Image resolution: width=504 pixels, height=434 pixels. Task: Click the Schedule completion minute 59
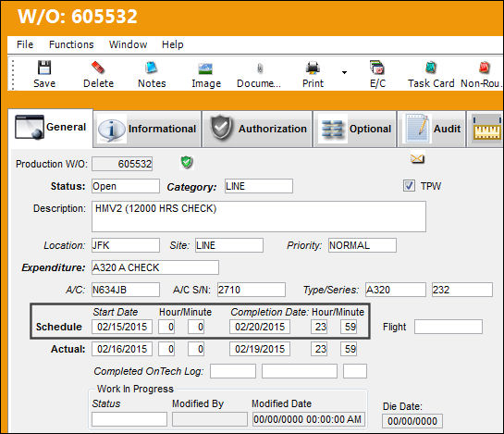(x=349, y=327)
